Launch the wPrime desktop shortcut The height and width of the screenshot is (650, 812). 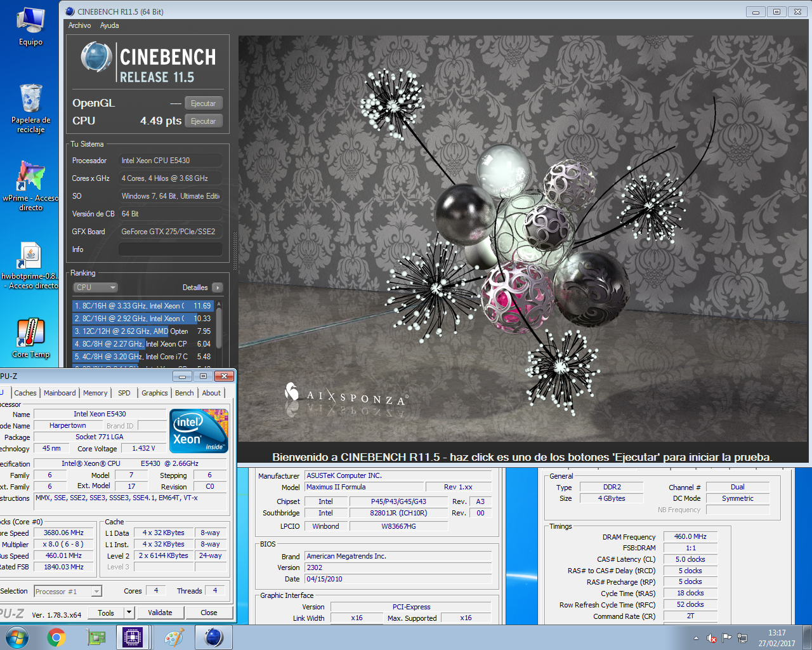point(30,185)
